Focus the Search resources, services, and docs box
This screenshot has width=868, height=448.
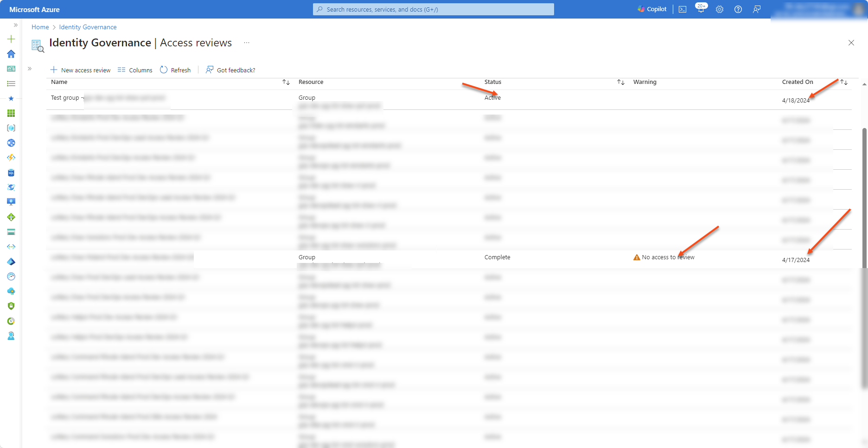[434, 9]
